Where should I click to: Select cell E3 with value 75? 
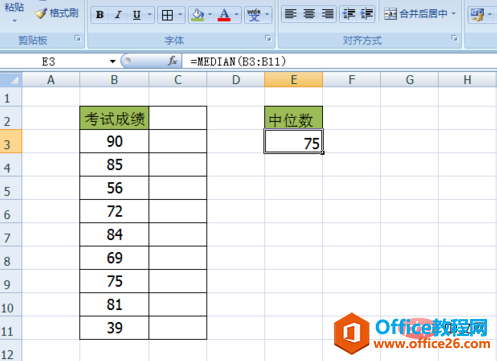coord(294,142)
